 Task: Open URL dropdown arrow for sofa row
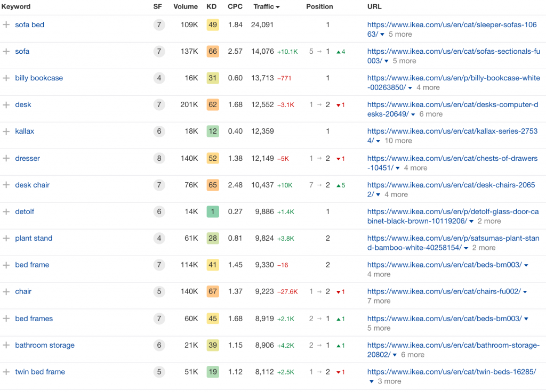[387, 61]
